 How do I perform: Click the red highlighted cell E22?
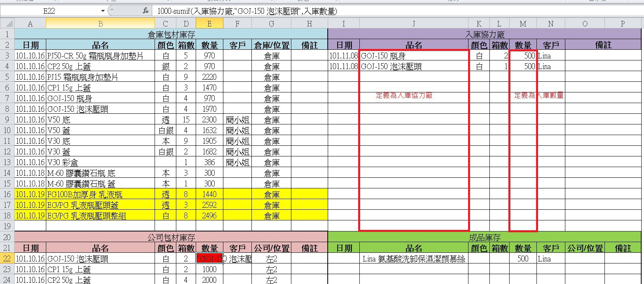pos(209,259)
